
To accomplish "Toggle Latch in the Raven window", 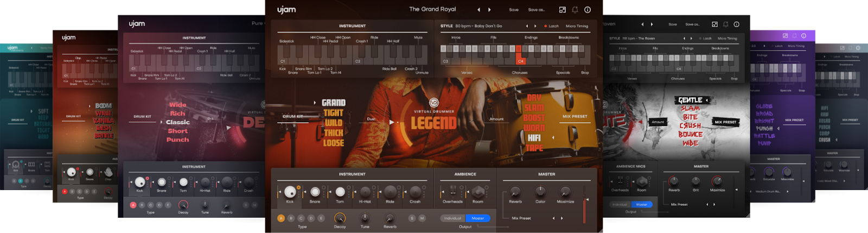I will pyautogui.click(x=705, y=39).
